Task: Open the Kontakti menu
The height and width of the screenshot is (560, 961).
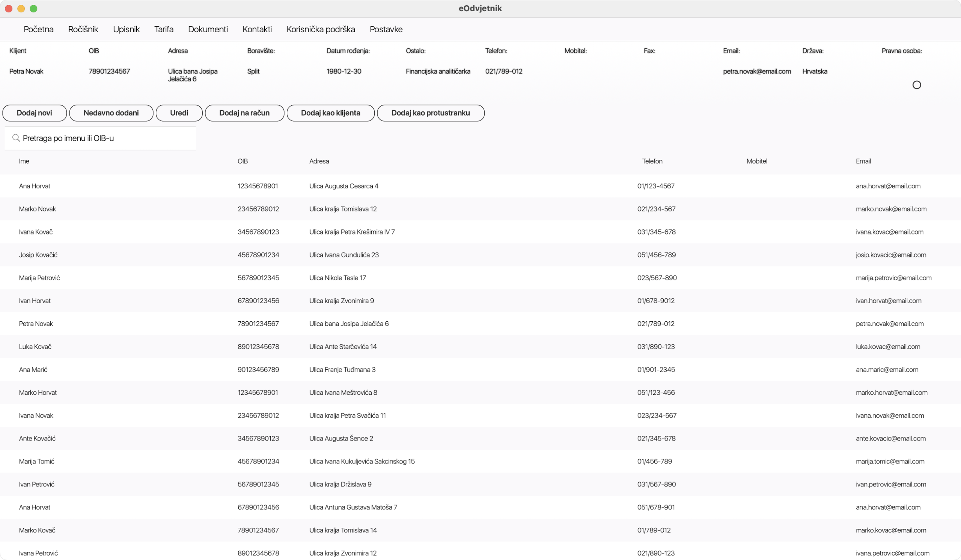Action: coord(257,29)
